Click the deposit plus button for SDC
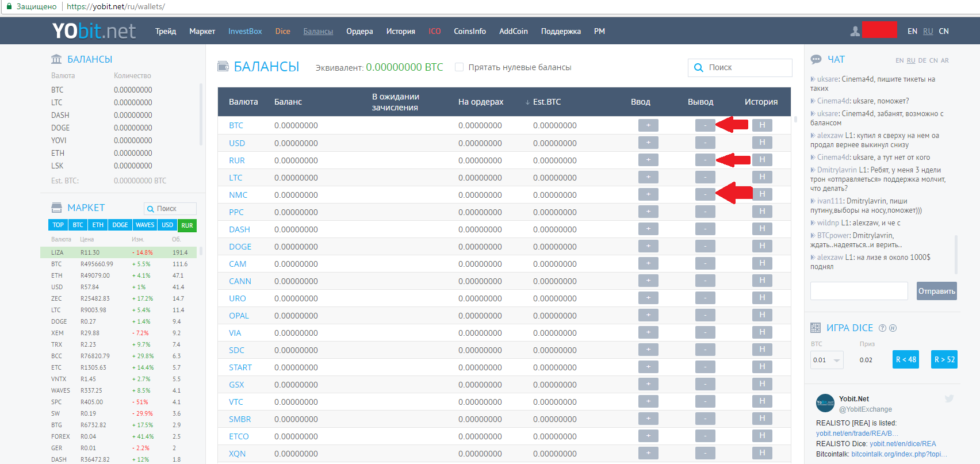Viewport: 980px width, 464px height. click(648, 350)
